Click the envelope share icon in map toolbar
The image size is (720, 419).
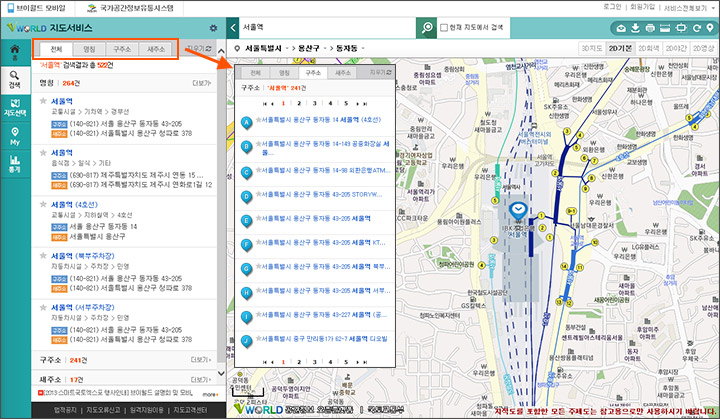[x=621, y=28]
